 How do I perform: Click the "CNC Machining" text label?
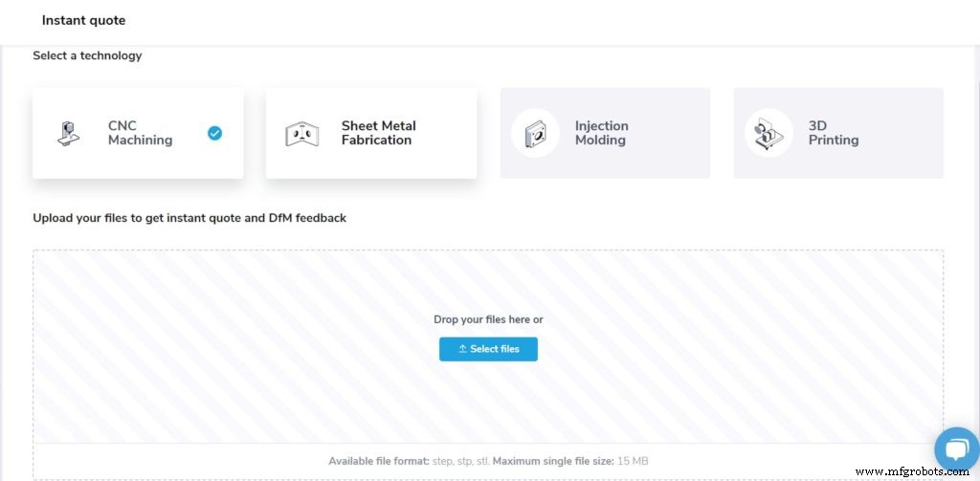140,133
